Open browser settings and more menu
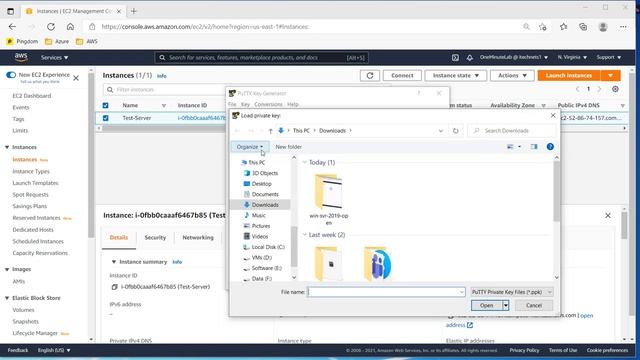640x360 pixels. (x=623, y=27)
